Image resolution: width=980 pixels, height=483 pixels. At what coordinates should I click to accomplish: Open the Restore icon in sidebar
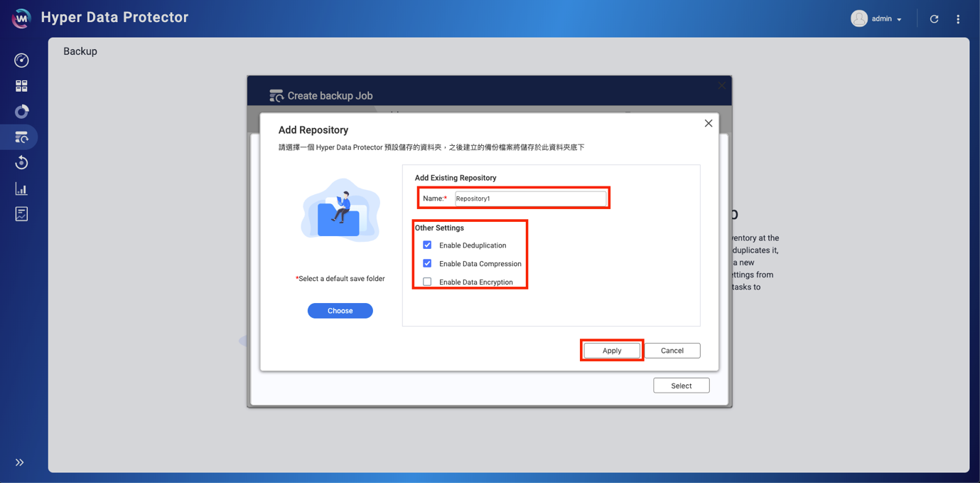[21, 163]
